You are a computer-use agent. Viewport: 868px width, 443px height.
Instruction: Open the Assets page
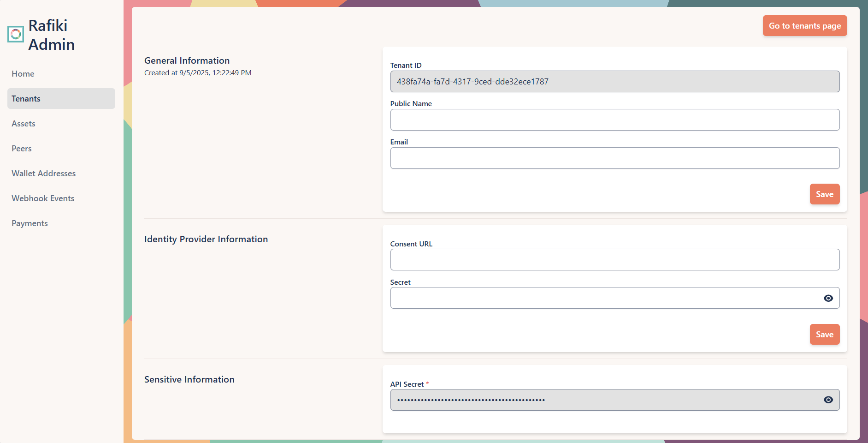pyautogui.click(x=23, y=123)
